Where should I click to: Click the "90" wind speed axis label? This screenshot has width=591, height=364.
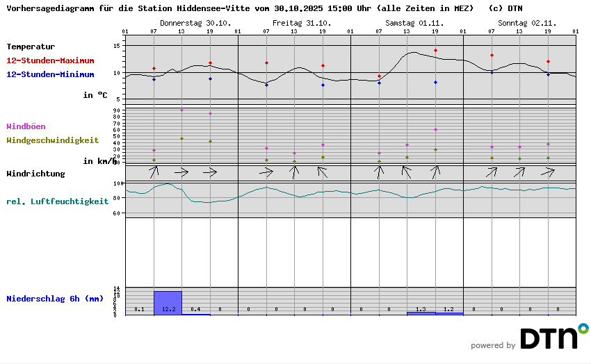coord(117,110)
